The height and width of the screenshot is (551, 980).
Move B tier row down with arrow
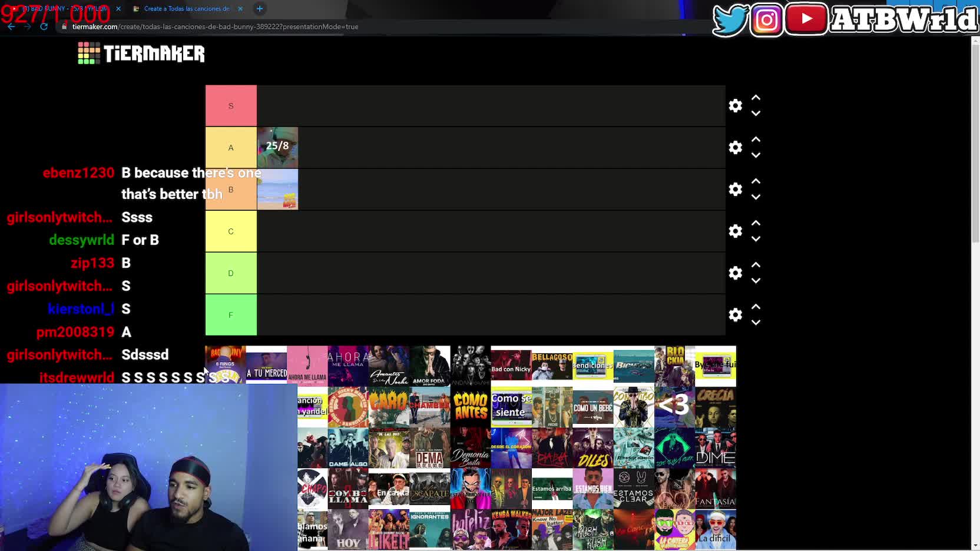pyautogui.click(x=756, y=197)
